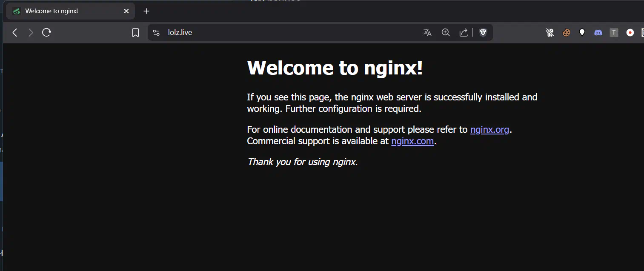
Task: Open the cookie extension
Action: pos(566,32)
